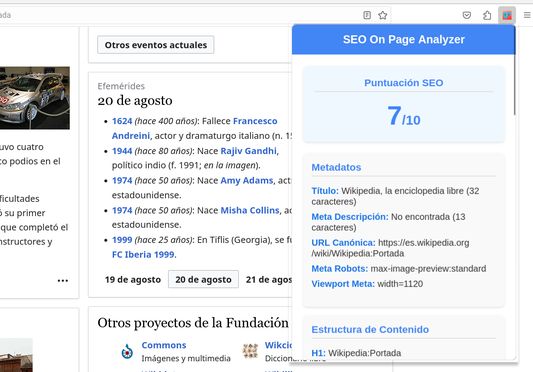Click the Viewport Meta label

343,284
